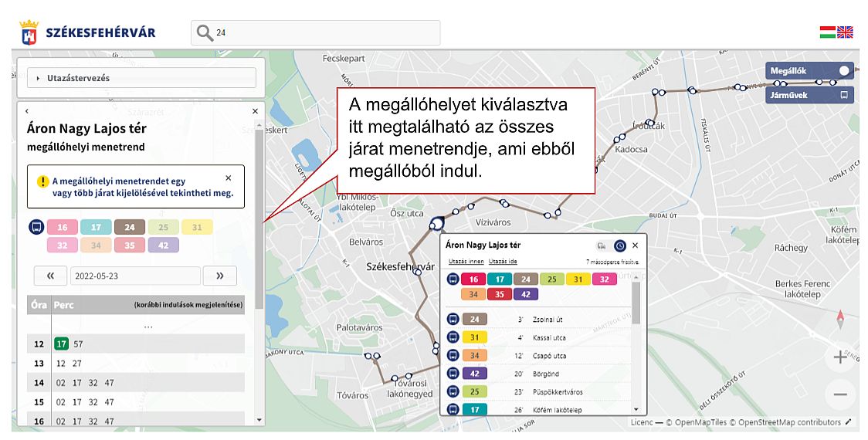The width and height of the screenshot is (868, 440).
Task: Click bus icon next to Zsolnai út departure
Action: pos(453,319)
